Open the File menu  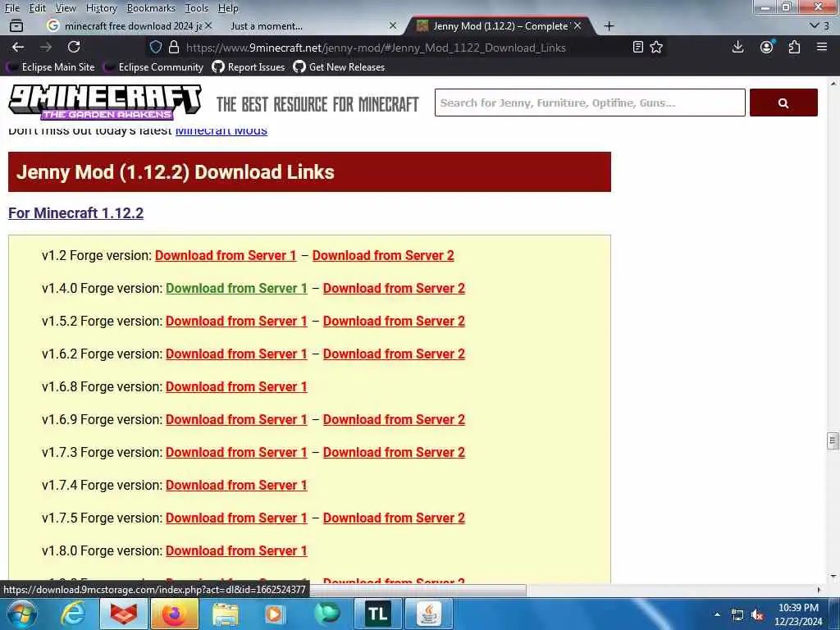tap(11, 8)
